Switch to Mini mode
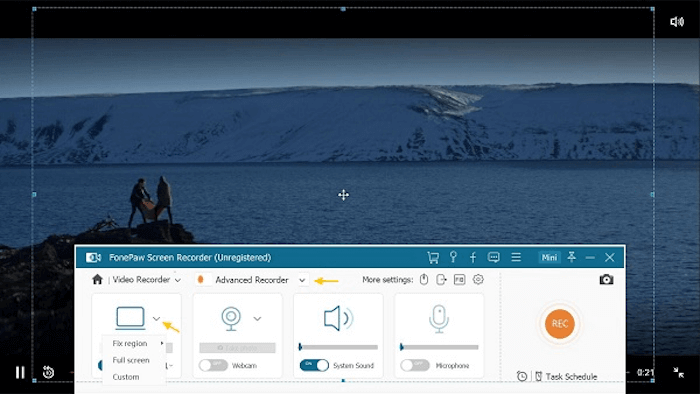 click(549, 257)
